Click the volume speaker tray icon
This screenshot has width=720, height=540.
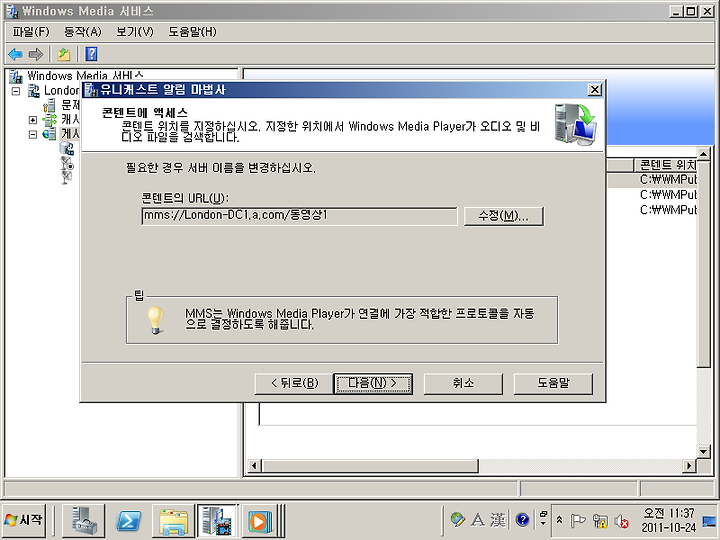tap(621, 521)
